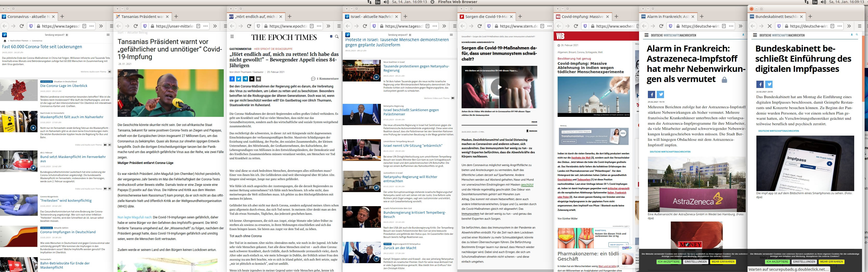Screen dimensions: 868x272
Task: Toggle reader view in Tansanias Präsident window
Action: point(198,26)
